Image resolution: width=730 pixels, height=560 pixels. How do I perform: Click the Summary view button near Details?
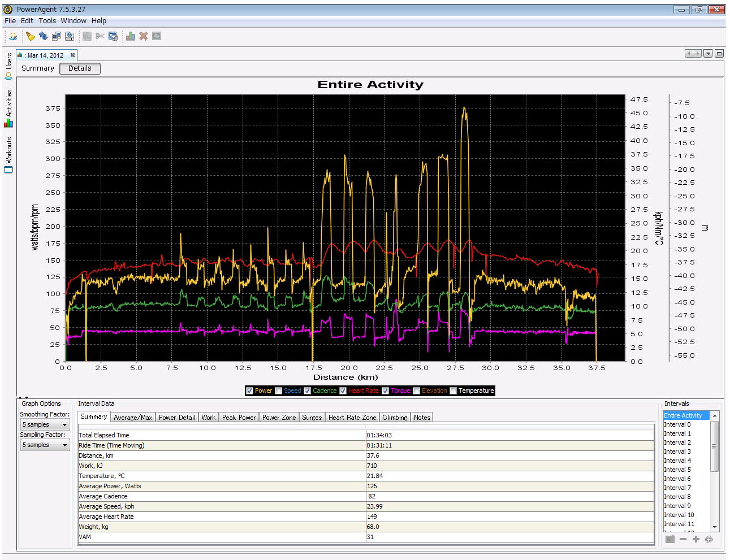tap(38, 68)
